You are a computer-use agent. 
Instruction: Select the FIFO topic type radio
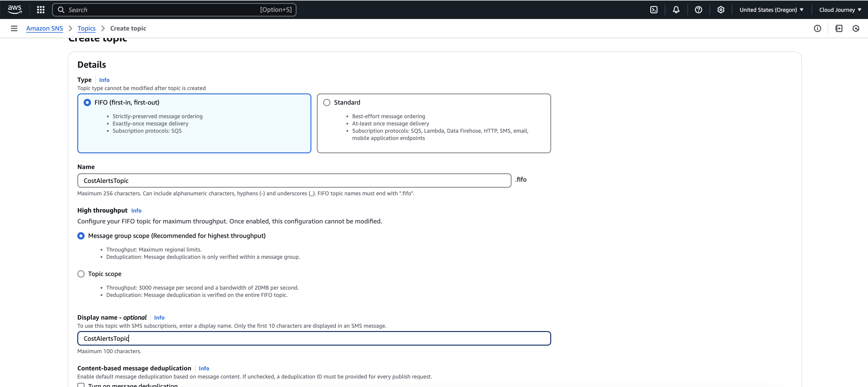pyautogui.click(x=87, y=102)
